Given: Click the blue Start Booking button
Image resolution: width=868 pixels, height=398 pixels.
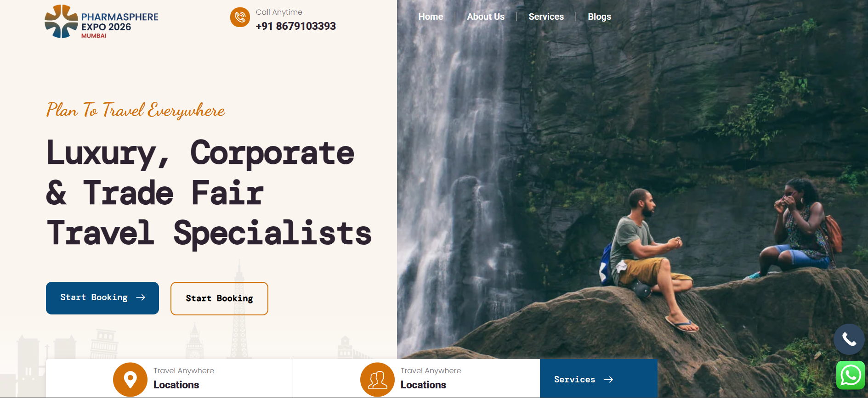Looking at the screenshot, I should [x=102, y=298].
